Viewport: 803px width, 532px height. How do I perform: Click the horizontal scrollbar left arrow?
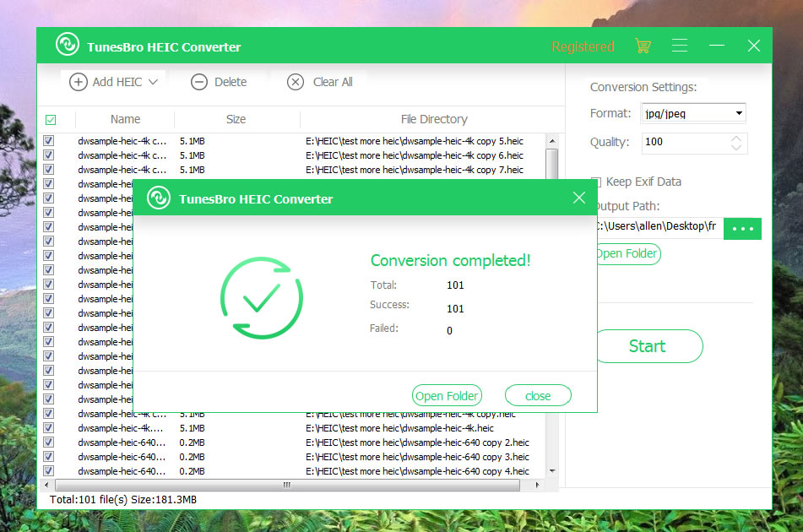coord(46,485)
